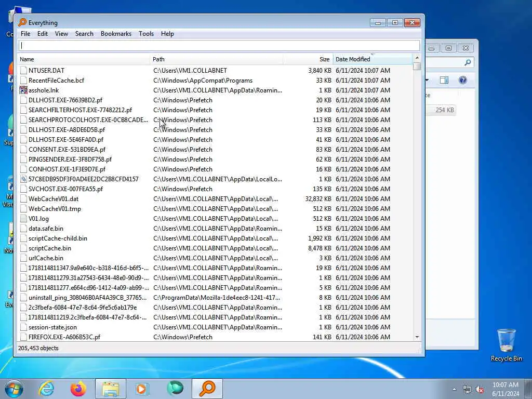Click Everything taskbar button
This screenshot has height=399, width=532.
click(x=207, y=389)
